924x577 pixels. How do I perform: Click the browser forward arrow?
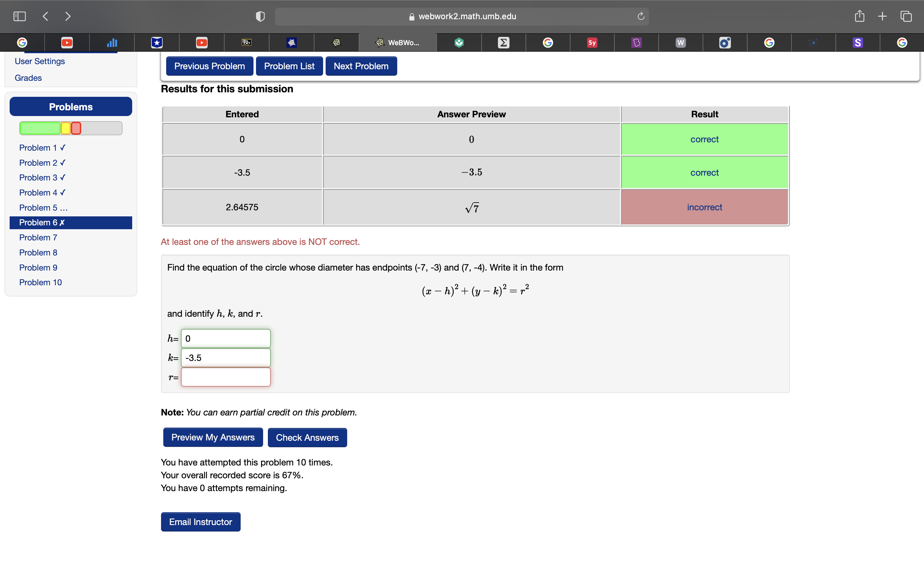coord(68,16)
